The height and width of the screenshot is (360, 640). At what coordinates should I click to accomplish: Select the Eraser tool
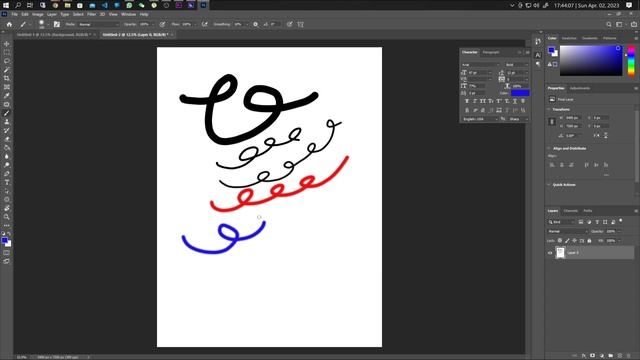[x=7, y=139]
